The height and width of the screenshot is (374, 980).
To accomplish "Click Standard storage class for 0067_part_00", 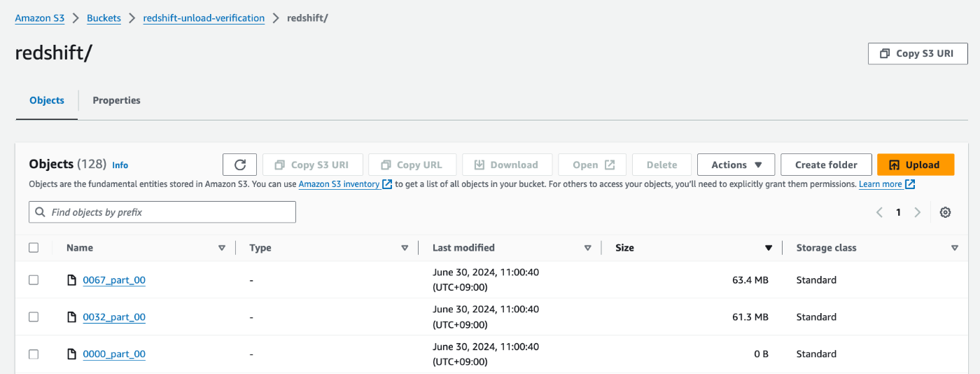I will (816, 280).
